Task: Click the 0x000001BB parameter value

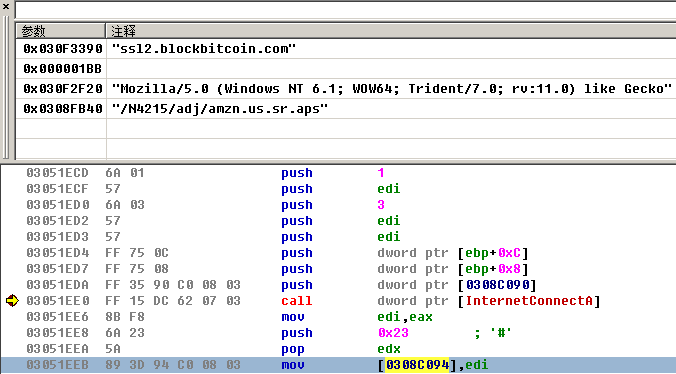Action: [63, 69]
